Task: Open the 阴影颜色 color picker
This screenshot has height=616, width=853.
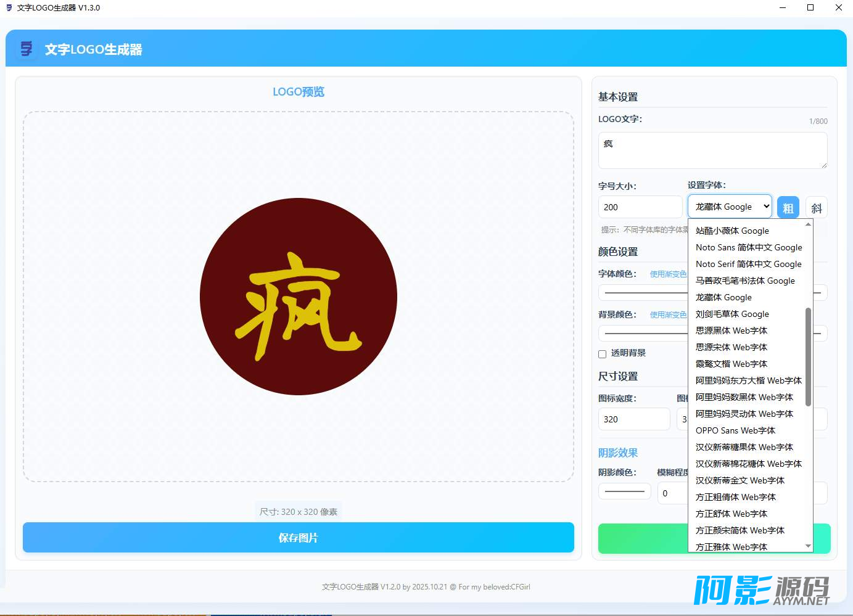Action: (624, 492)
